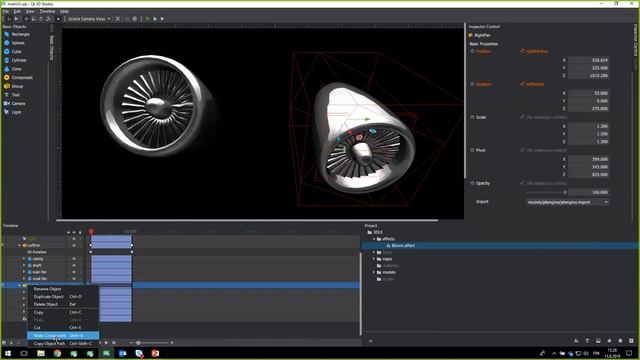Screen dimensions: 640x360
Task: Open the Import path dropdown in Inspector
Action: (x=567, y=202)
